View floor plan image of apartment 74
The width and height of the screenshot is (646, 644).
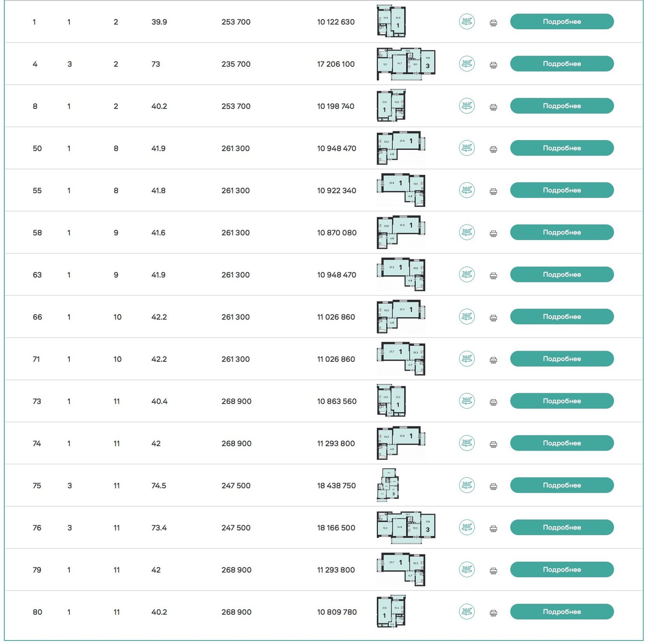tap(401, 443)
